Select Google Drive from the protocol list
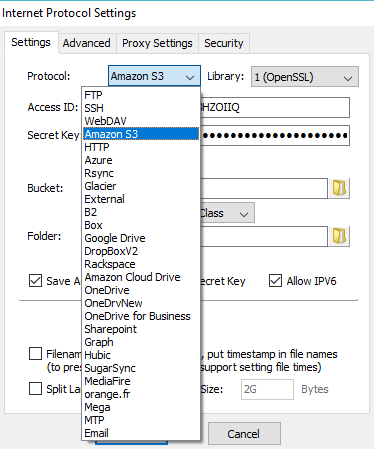Screen dimensions: 374x449 click(x=141, y=238)
